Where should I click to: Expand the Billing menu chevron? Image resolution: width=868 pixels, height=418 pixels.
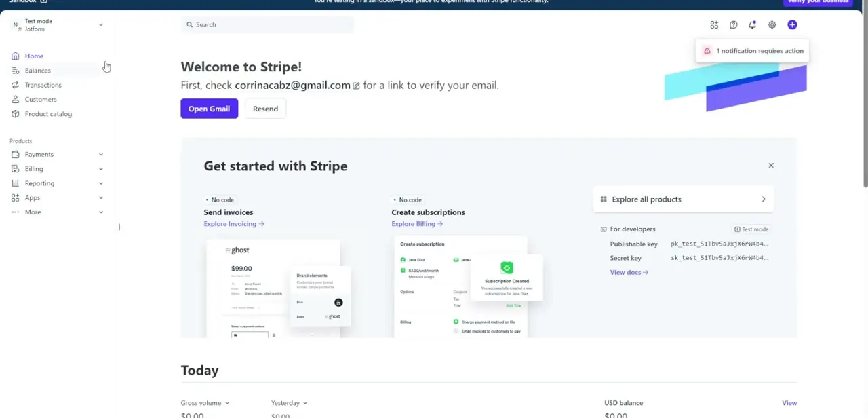click(x=101, y=169)
